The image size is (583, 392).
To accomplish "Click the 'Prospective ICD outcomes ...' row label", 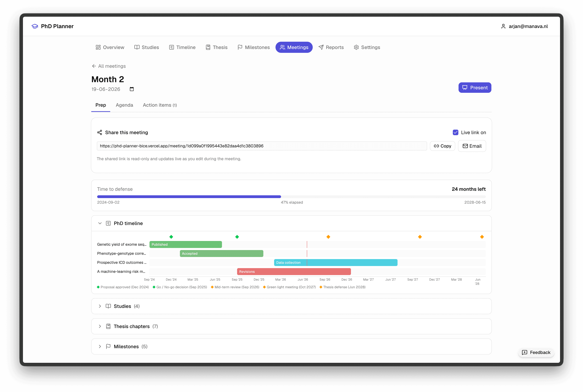I will tap(122, 263).
